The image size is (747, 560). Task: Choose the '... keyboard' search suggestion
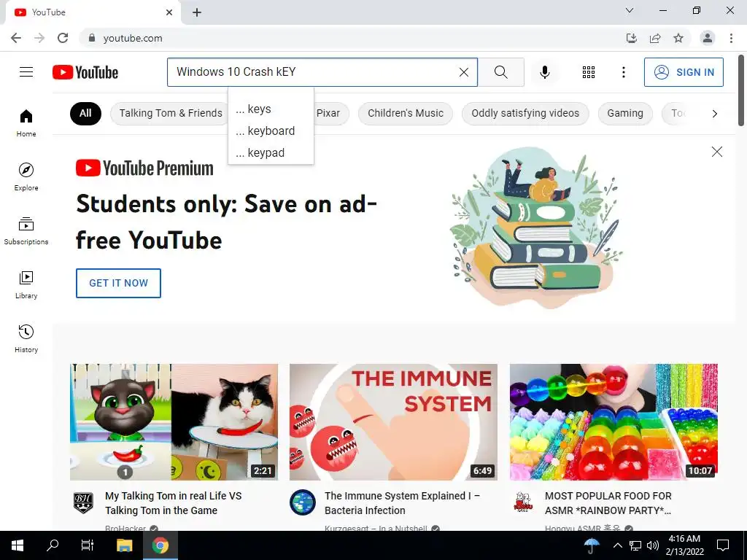pyautogui.click(x=271, y=131)
